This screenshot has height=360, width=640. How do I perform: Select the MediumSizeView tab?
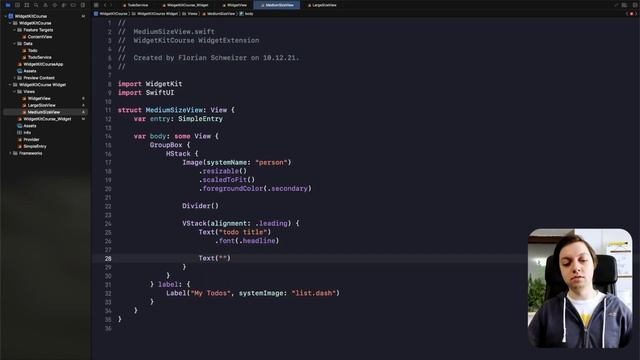[277, 5]
